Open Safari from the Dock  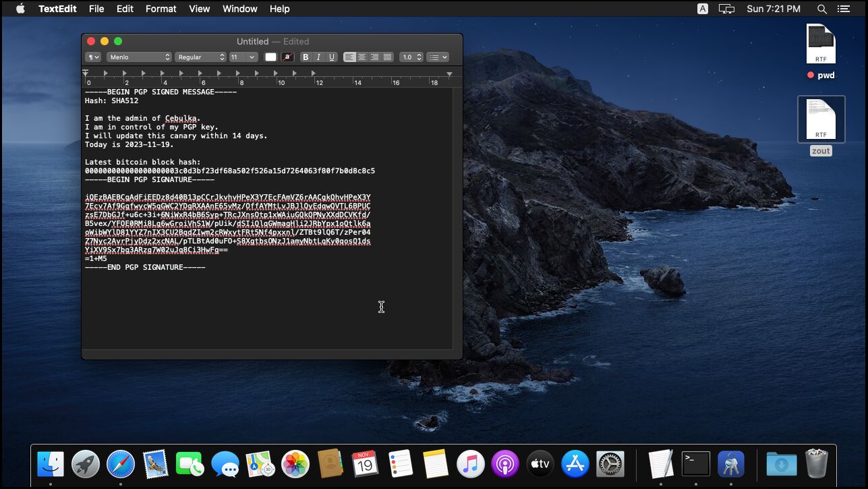(121, 464)
